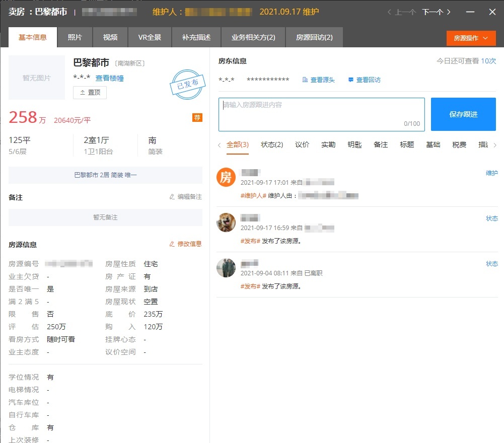Click 保存跟进 button
Viewport: 504px width, 443px height.
[463, 114]
